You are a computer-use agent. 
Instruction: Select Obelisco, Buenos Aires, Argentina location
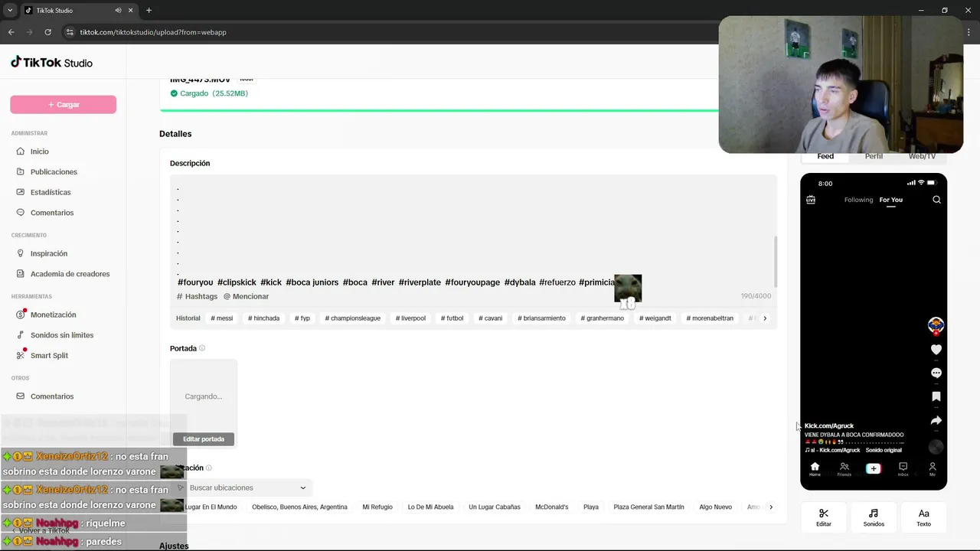(x=299, y=507)
